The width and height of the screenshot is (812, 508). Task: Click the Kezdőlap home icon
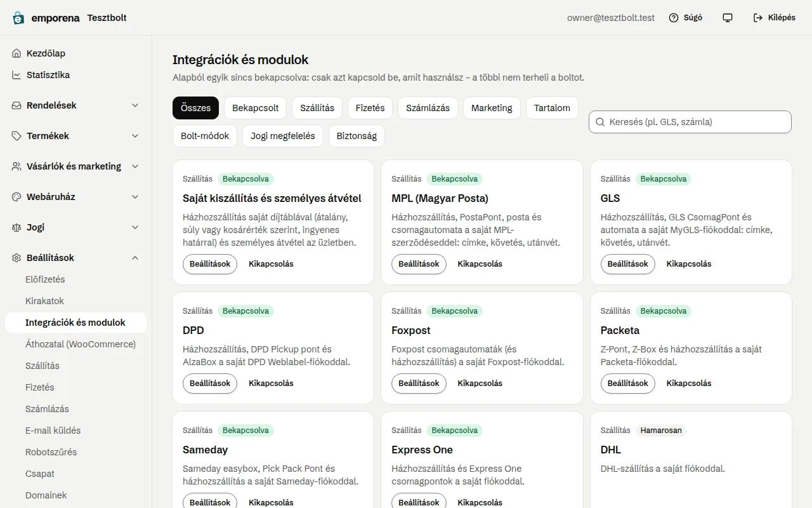click(x=16, y=53)
